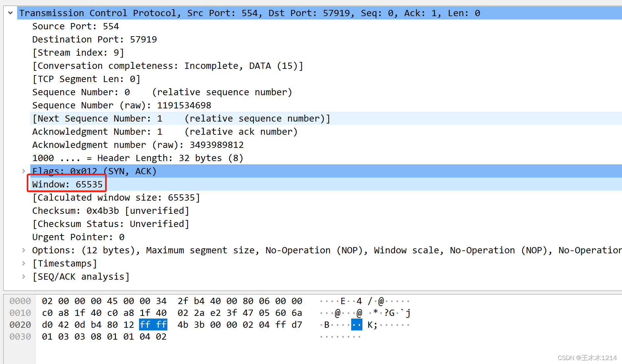622x364 pixels.
Task: Select the Flags: 0x012 (SYN, ACK) text
Action: click(94, 171)
